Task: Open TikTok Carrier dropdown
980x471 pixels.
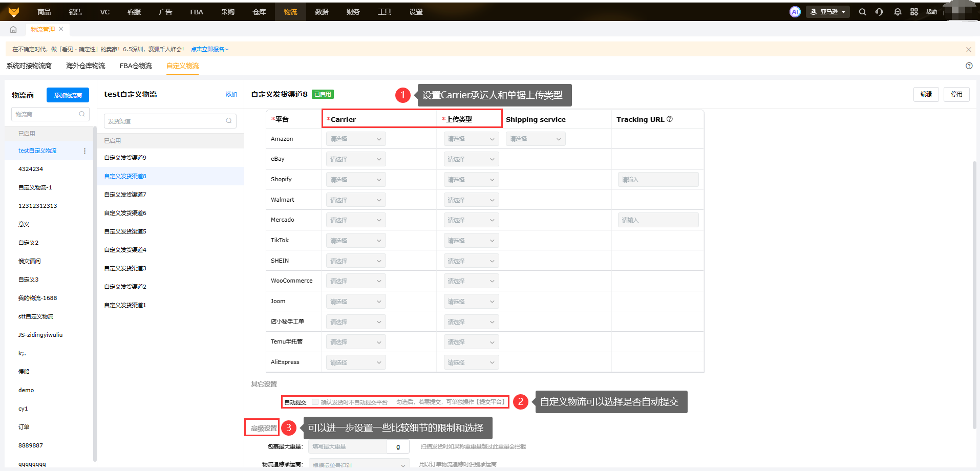Action: point(356,241)
